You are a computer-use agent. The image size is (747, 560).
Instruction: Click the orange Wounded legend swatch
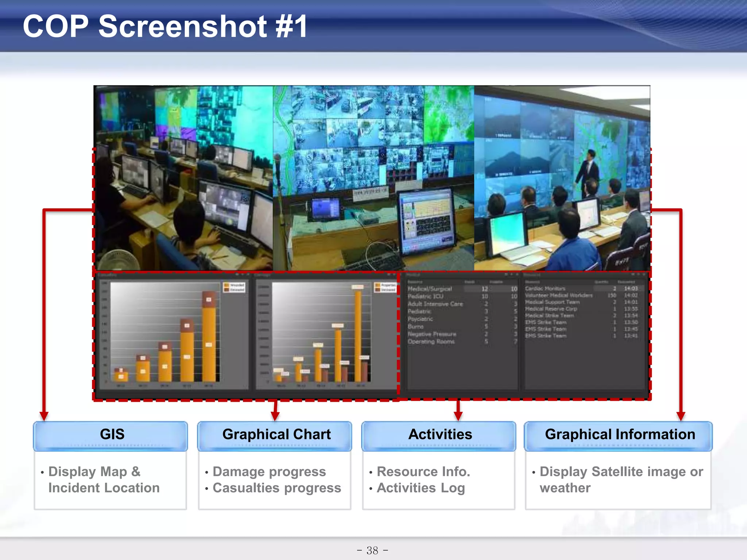pyautogui.click(x=227, y=285)
